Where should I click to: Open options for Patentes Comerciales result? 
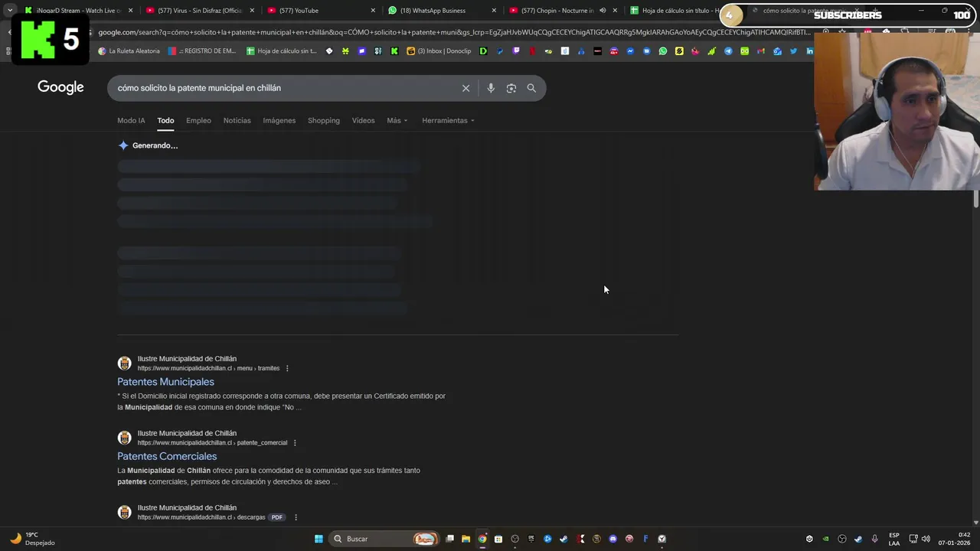[x=295, y=442]
